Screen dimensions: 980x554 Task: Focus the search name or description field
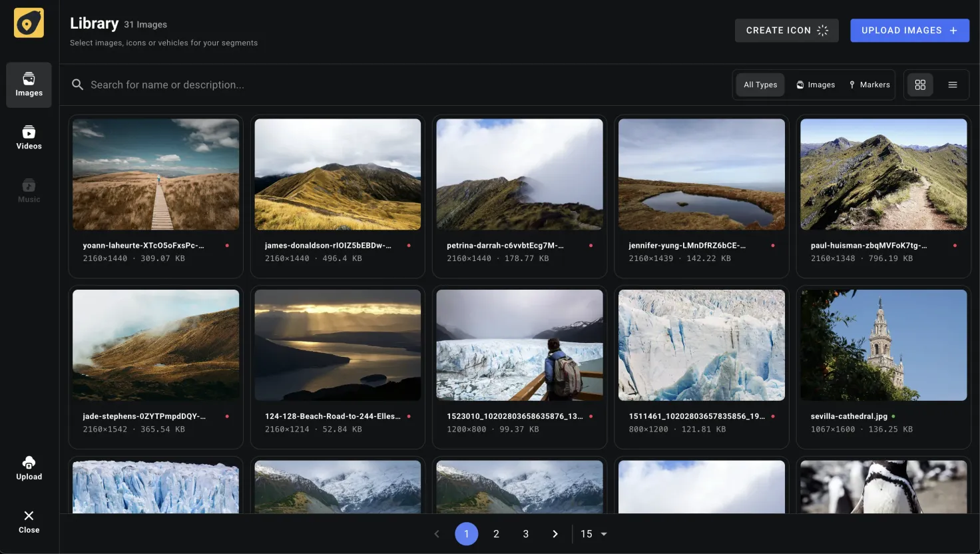(x=396, y=85)
